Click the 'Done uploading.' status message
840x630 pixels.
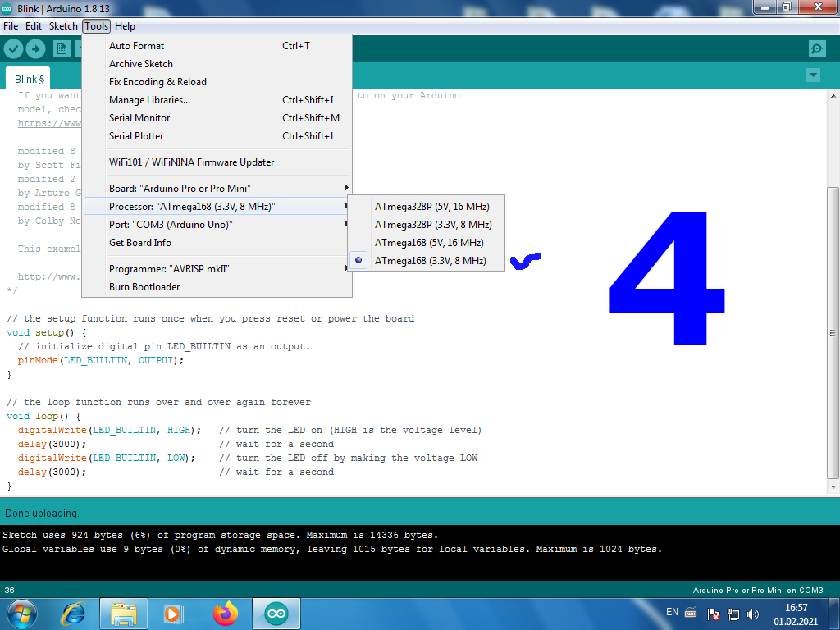42,514
